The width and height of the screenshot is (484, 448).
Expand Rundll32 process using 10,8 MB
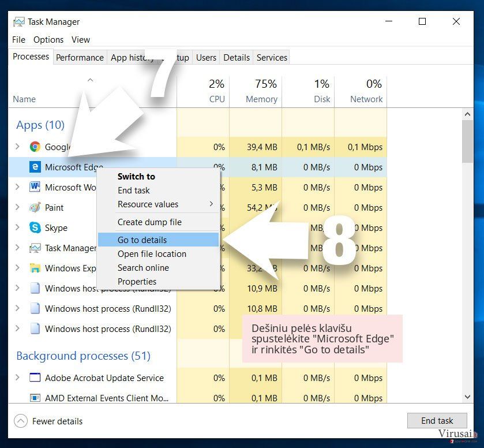click(17, 308)
